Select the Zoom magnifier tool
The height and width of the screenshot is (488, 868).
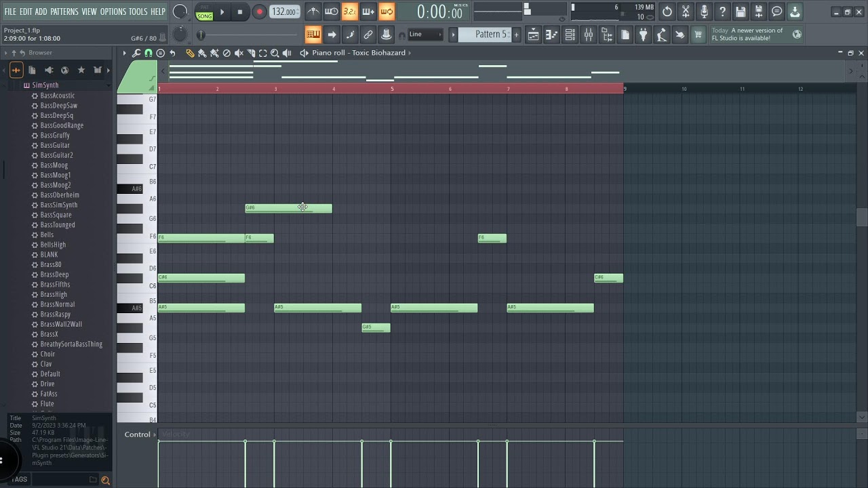tap(275, 53)
